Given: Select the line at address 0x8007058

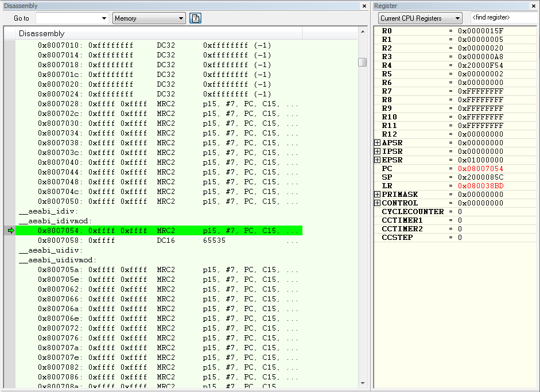Looking at the screenshot, I should click(x=159, y=240).
